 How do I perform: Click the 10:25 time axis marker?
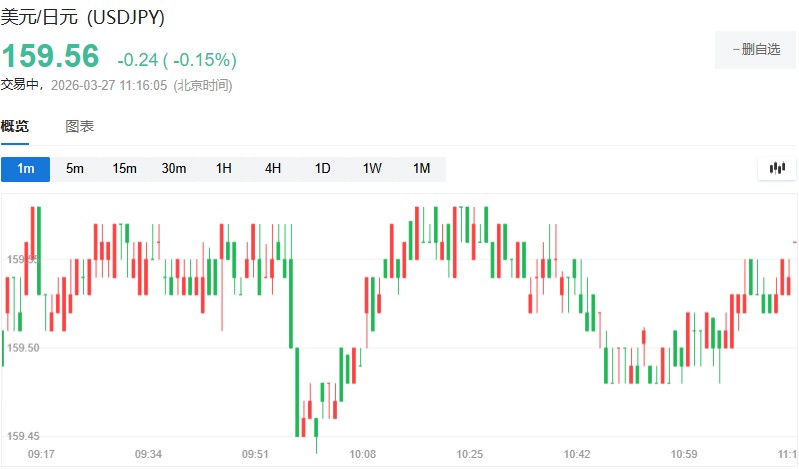pyautogui.click(x=470, y=454)
